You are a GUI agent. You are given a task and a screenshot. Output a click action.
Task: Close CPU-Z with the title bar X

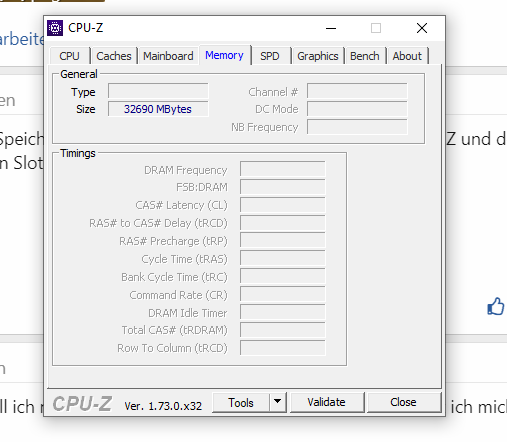click(x=422, y=28)
